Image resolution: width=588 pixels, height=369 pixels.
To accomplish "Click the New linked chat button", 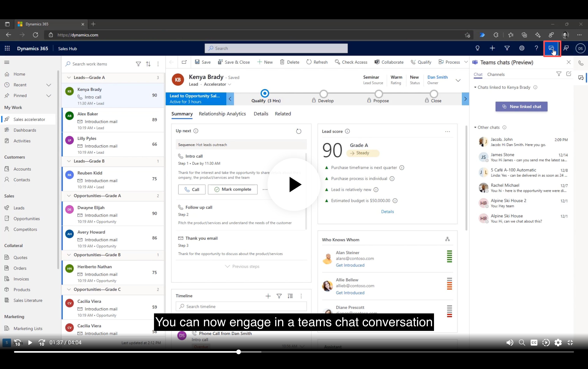I will (521, 107).
